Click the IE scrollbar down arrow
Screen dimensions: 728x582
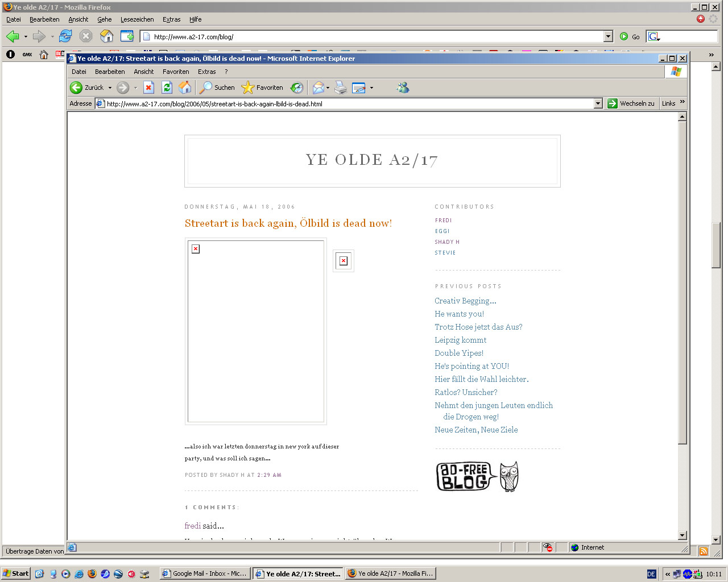pos(682,535)
